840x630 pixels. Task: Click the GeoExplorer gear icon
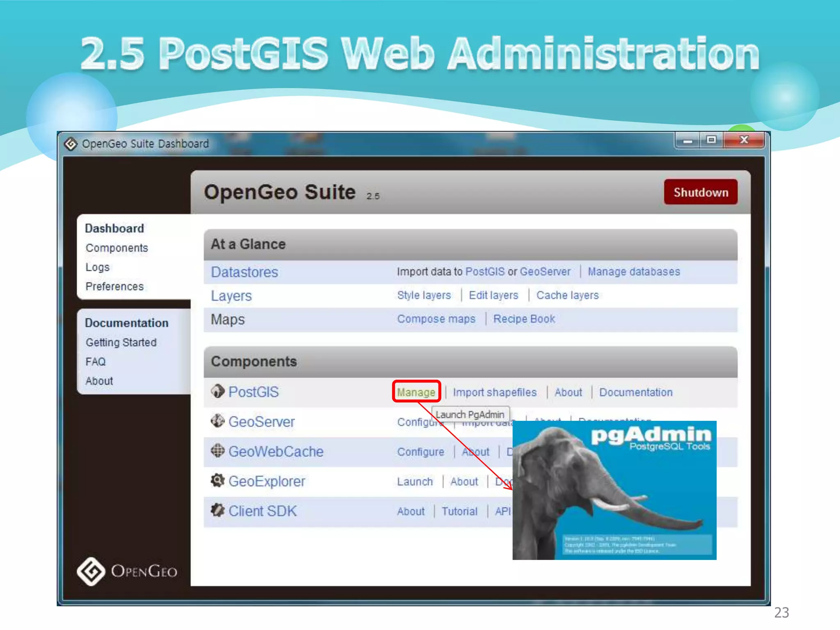pos(217,480)
